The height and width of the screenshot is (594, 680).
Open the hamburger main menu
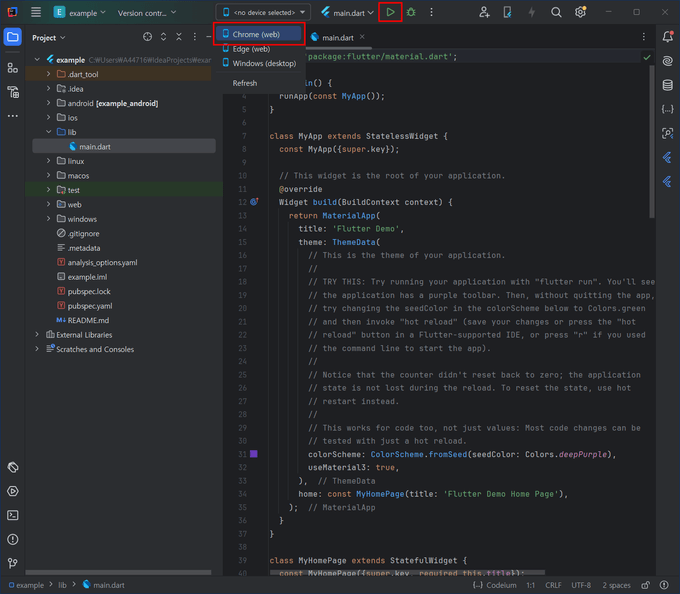point(36,13)
